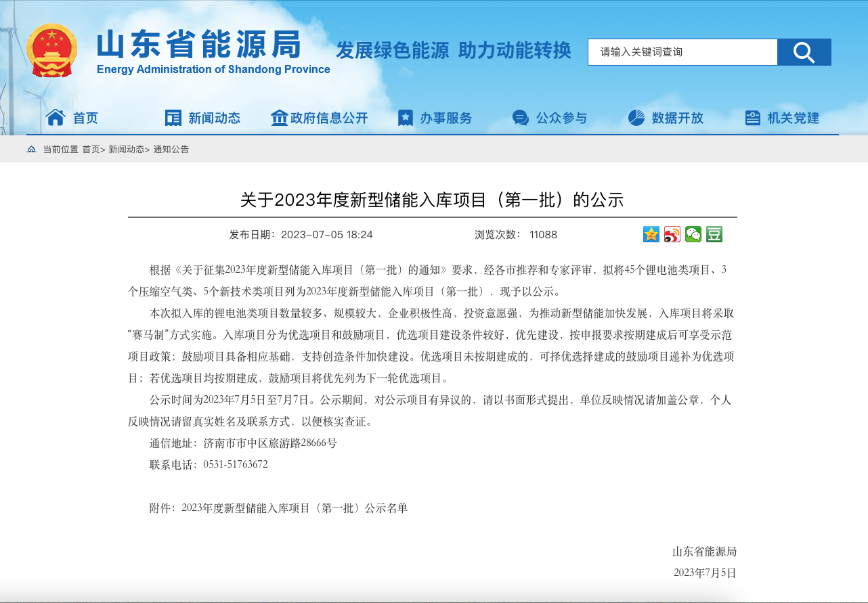Click the magnifier search button
The height and width of the screenshot is (603, 868).
pos(804,52)
